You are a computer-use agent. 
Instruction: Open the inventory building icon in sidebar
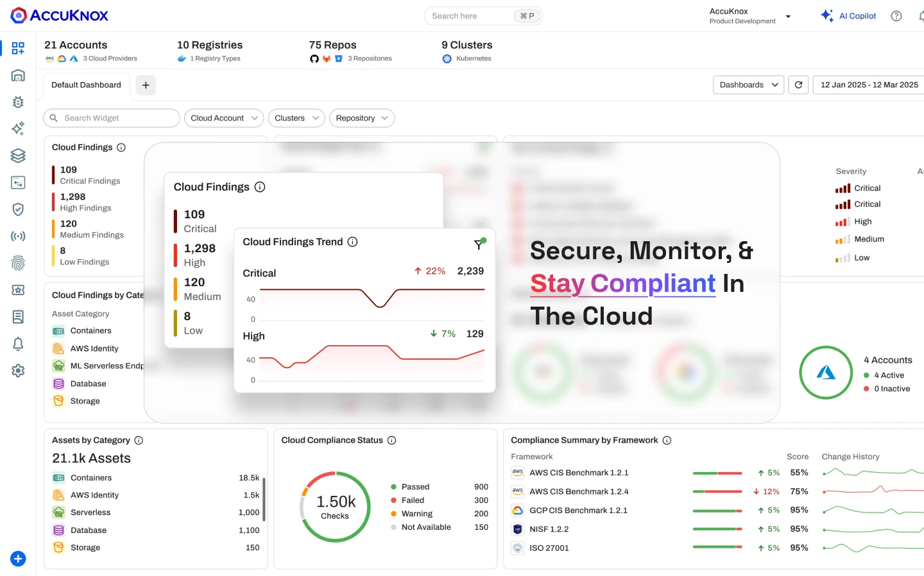[18, 75]
